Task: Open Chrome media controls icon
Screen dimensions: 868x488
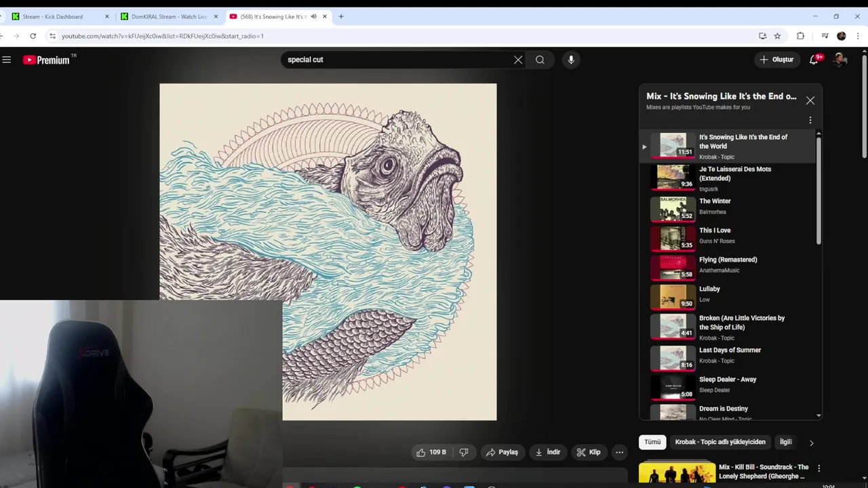Action: click(825, 36)
